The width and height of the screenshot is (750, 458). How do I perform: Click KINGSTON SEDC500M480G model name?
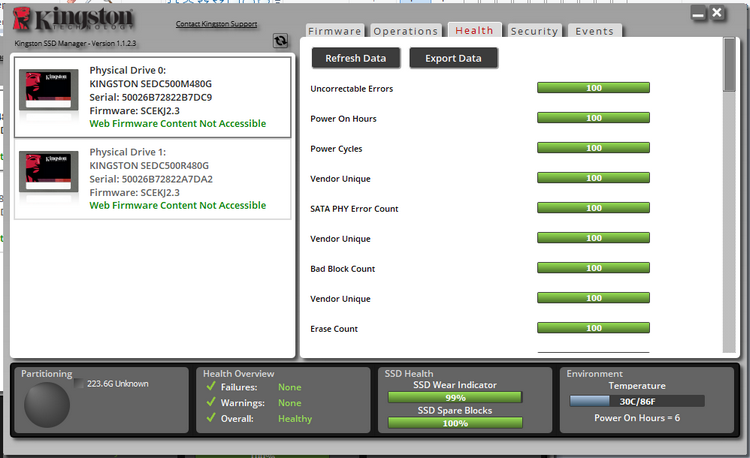pyautogui.click(x=150, y=84)
